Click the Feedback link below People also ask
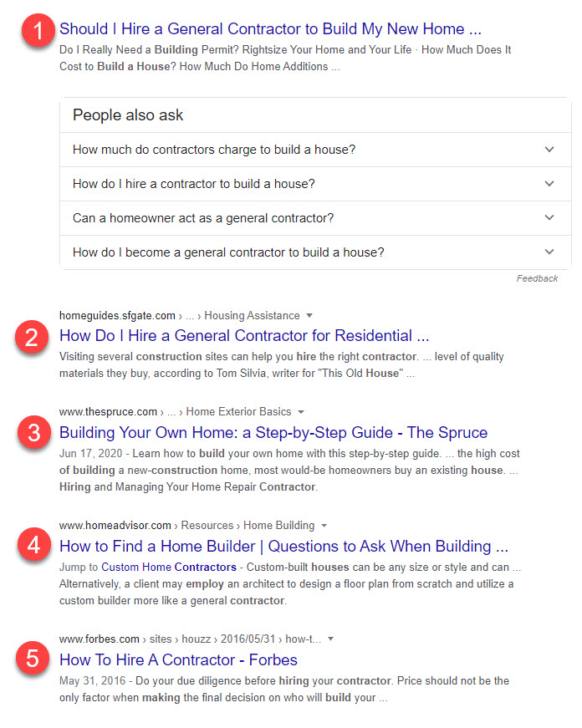The image size is (582, 728). 537,278
